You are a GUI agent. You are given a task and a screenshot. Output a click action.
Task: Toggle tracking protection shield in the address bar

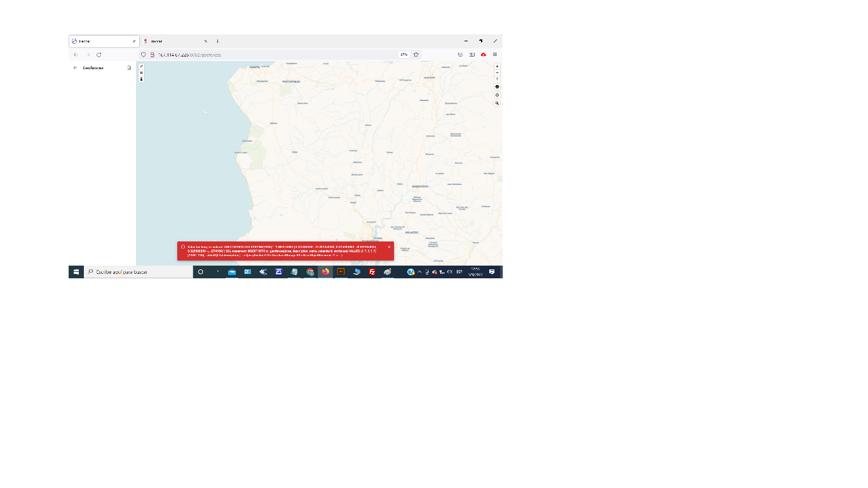tap(142, 55)
